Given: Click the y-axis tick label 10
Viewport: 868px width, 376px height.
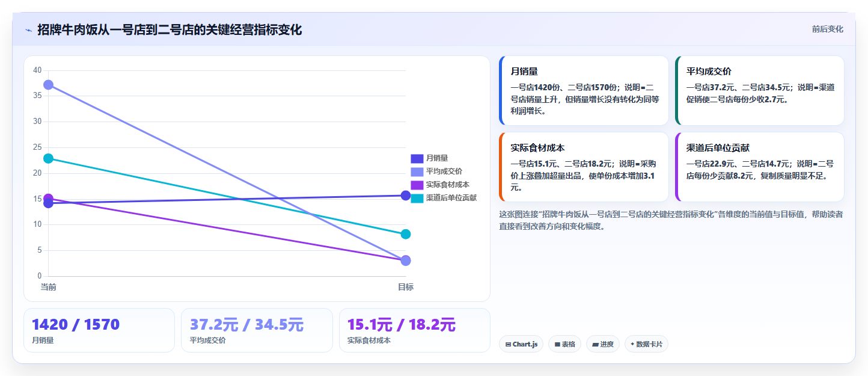Looking at the screenshot, I should pyautogui.click(x=37, y=224).
